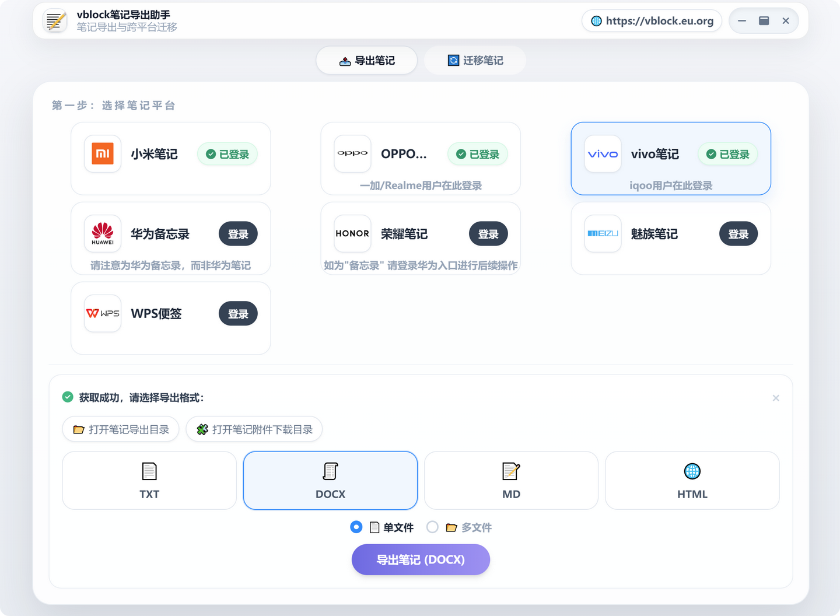Click OPPO 已登录 status badge
The height and width of the screenshot is (616, 840).
coord(478,154)
